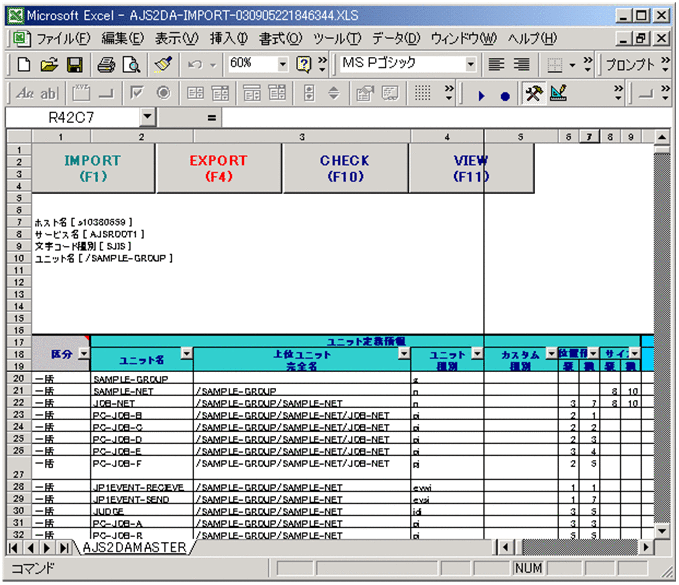Save the workbook with the floppy disk icon
Viewport: 679px width, 585px height.
click(74, 65)
